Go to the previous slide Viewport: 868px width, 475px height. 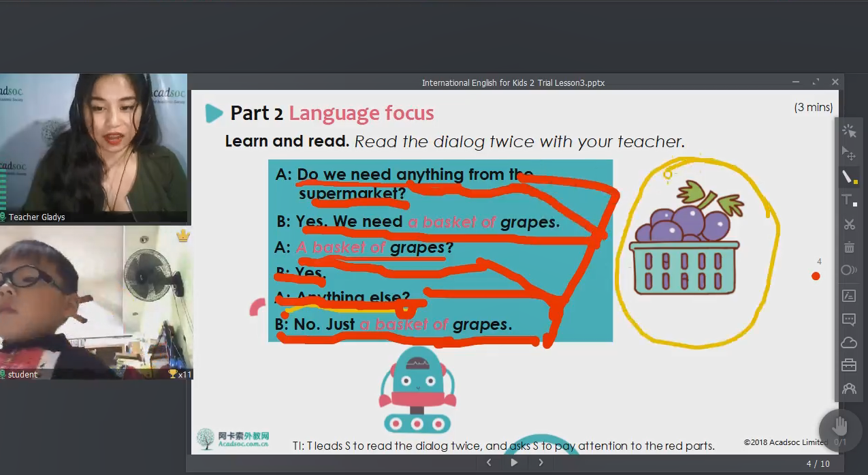click(488, 463)
